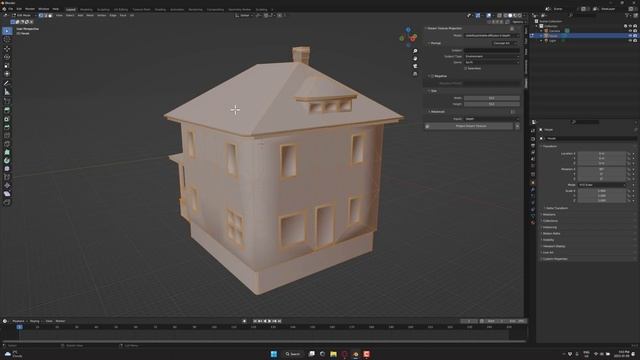
Task: Open the Subject Type dropdown
Action: click(x=492, y=56)
